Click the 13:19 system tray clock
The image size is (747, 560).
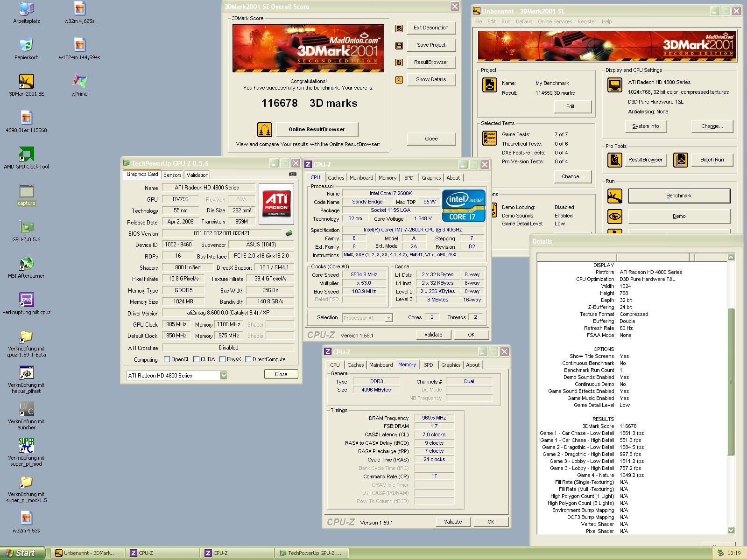734,553
